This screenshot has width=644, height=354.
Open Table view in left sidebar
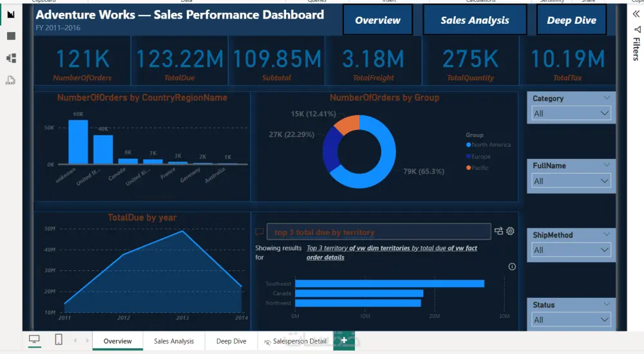[11, 36]
